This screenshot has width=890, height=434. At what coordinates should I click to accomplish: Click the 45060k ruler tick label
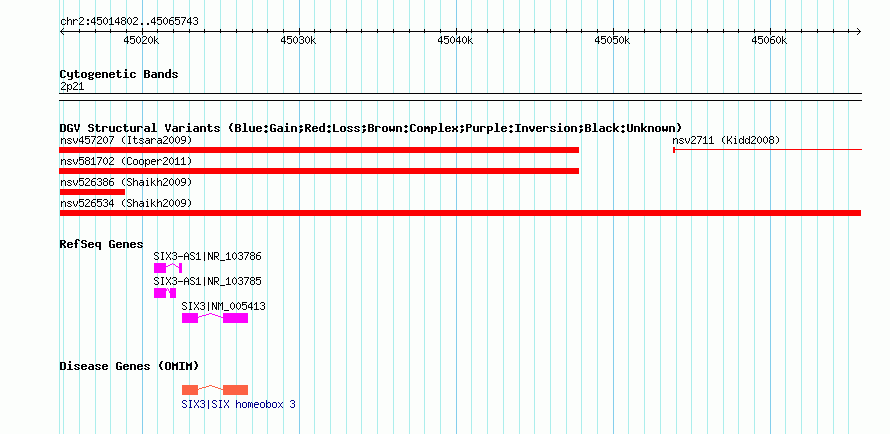(x=769, y=40)
